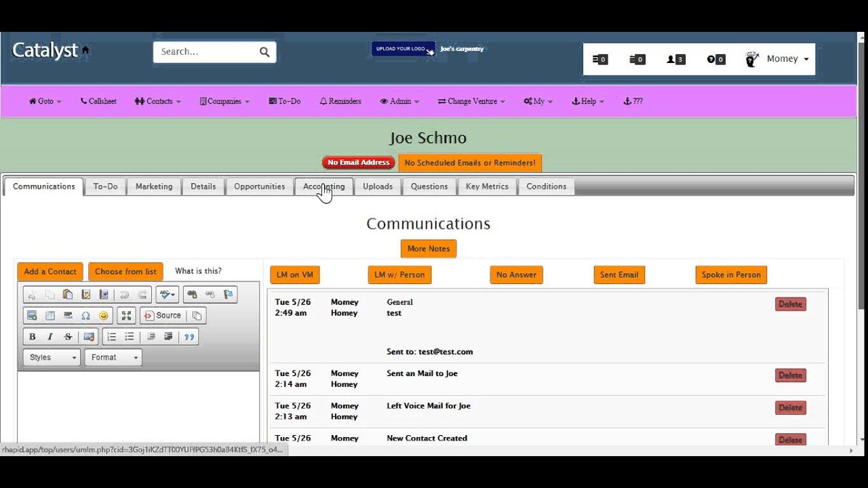The height and width of the screenshot is (488, 868).
Task: Click Paste from Word icon
Action: click(103, 295)
